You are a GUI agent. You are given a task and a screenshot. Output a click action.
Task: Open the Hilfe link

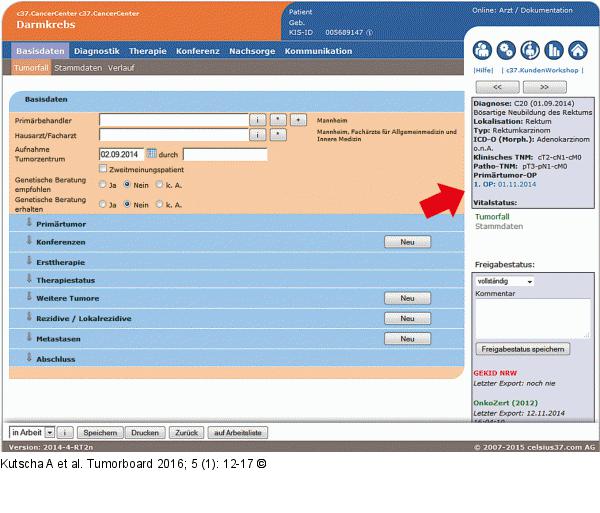tap(483, 70)
